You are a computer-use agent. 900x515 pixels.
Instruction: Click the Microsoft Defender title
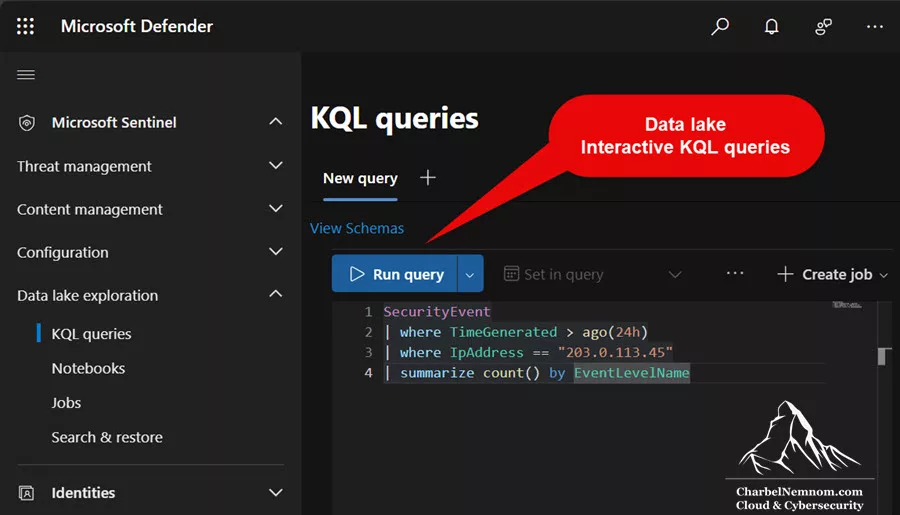[x=137, y=26]
